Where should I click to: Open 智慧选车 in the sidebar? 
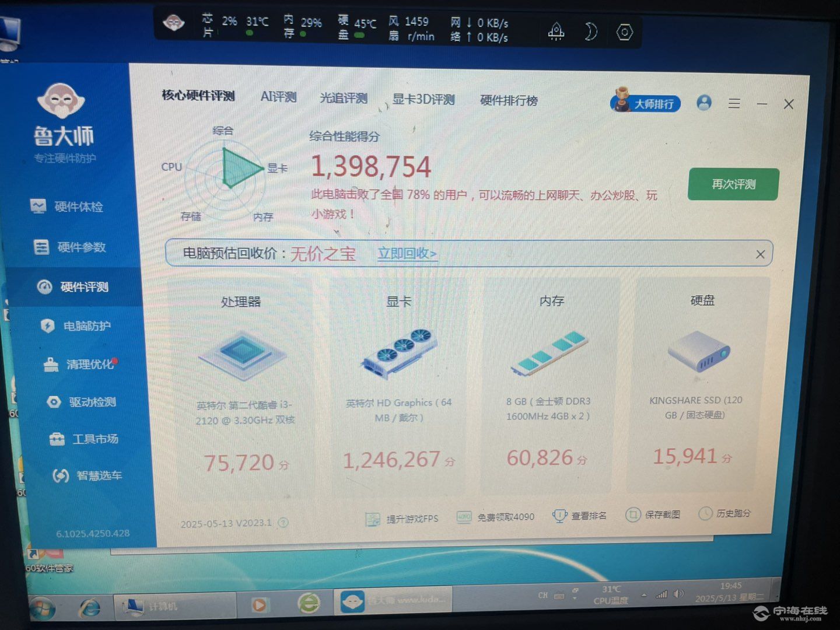(87, 475)
